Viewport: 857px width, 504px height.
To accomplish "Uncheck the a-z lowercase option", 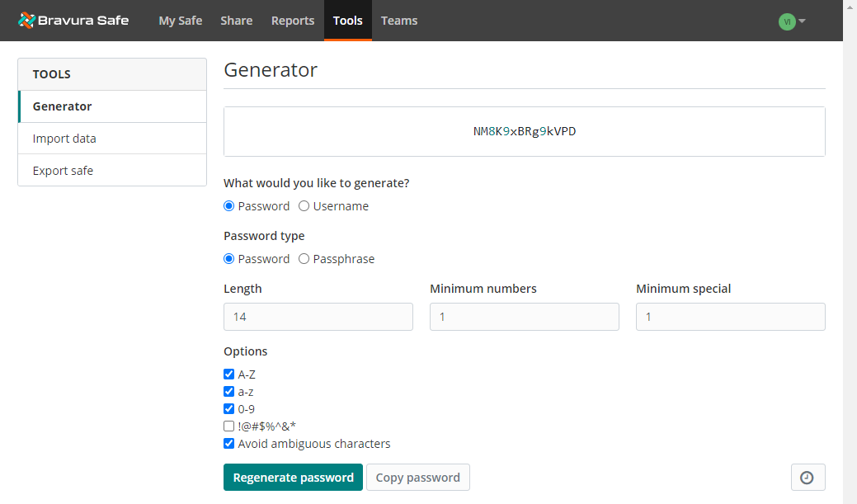I will click(x=228, y=391).
